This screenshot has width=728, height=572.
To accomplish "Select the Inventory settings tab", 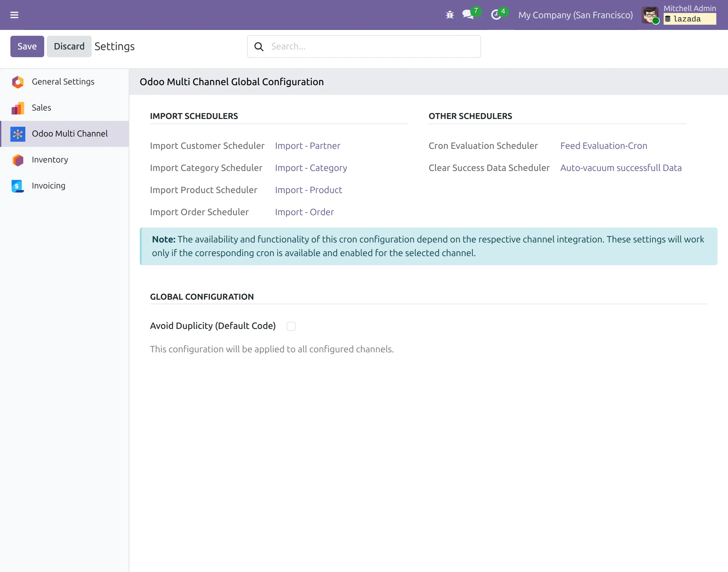I will point(65,160).
